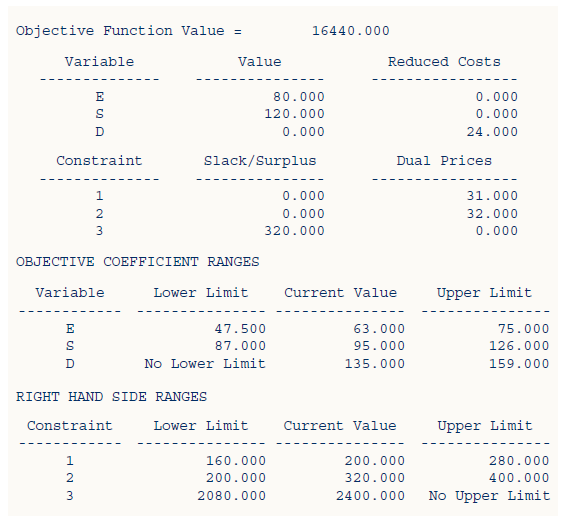Click the OBJECTIVE COEFFICIENT RANGES heading
This screenshot has height=524, width=569.
[138, 262]
